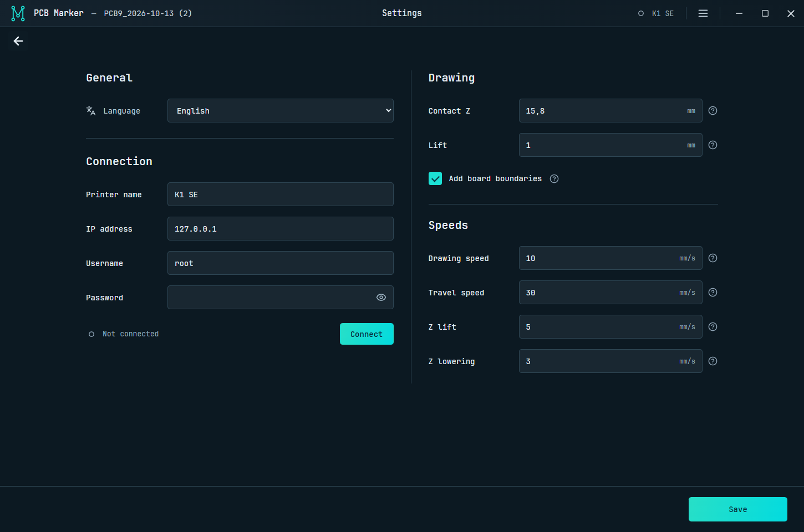Close the PCB Marker window
Viewport: 804px width, 532px height.
pos(791,13)
